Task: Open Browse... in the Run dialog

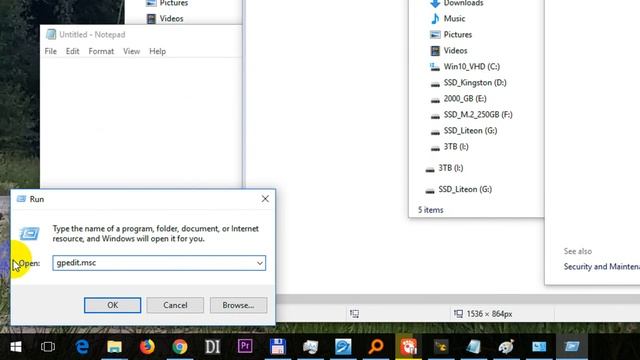Action: (238, 305)
